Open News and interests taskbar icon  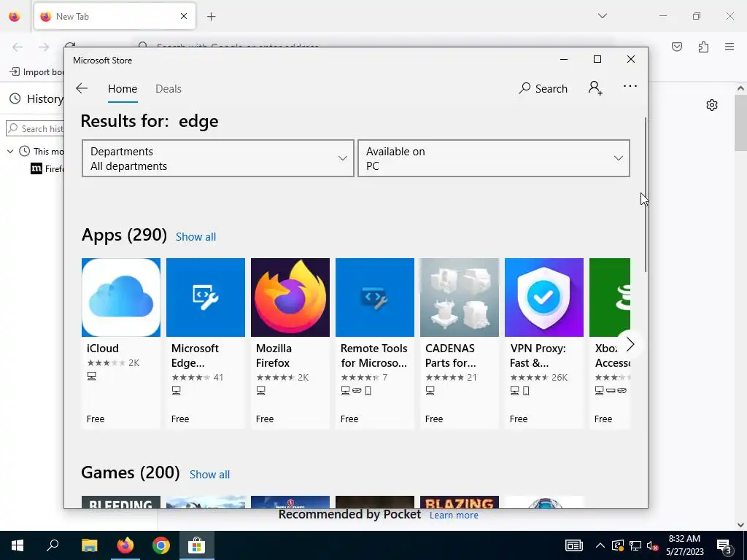pos(573,545)
